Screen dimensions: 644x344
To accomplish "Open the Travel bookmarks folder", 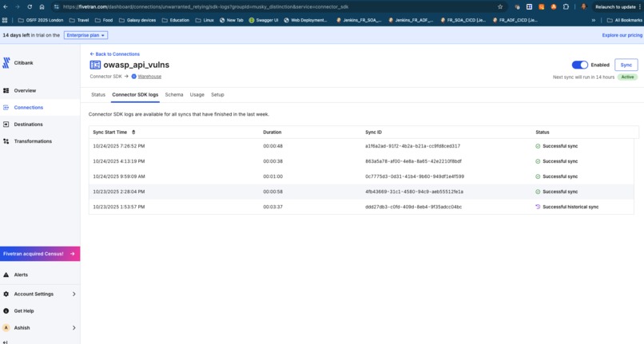I will pyautogui.click(x=79, y=20).
